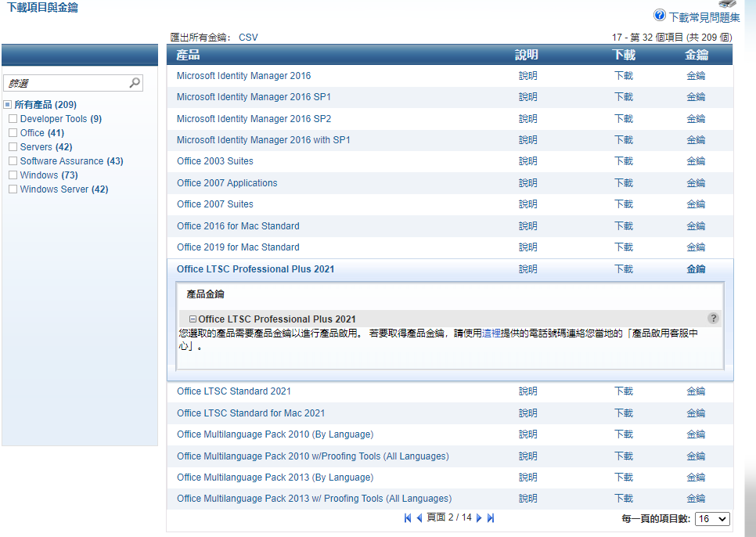Screen dimensions: 756x537
Task: Select the Windows (73) filter checkbox
Action: [13, 175]
